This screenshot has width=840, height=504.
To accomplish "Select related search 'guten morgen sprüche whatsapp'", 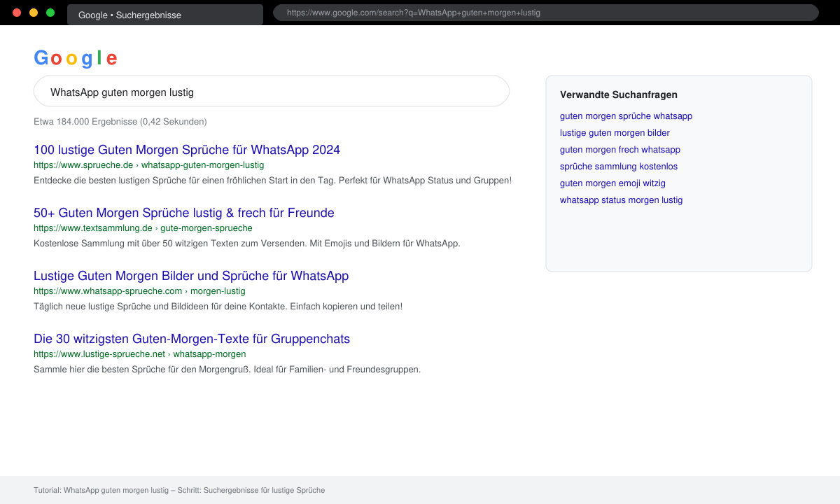I will pyautogui.click(x=626, y=116).
